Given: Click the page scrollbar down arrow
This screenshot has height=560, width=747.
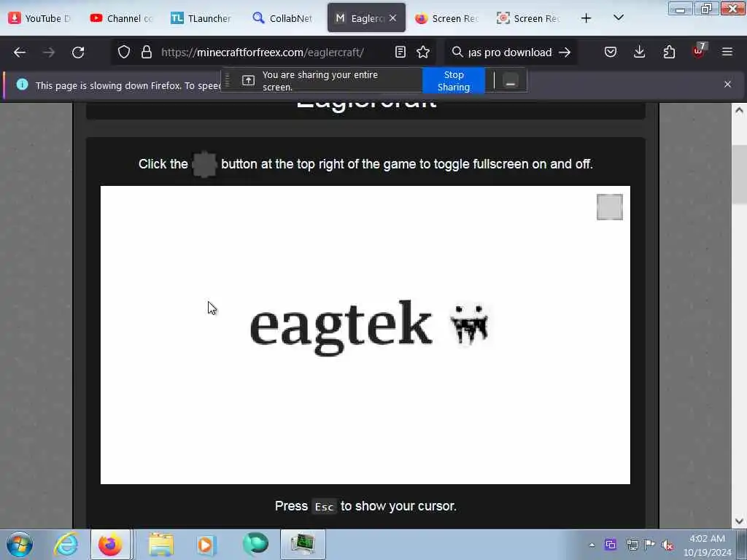Looking at the screenshot, I should 739,521.
